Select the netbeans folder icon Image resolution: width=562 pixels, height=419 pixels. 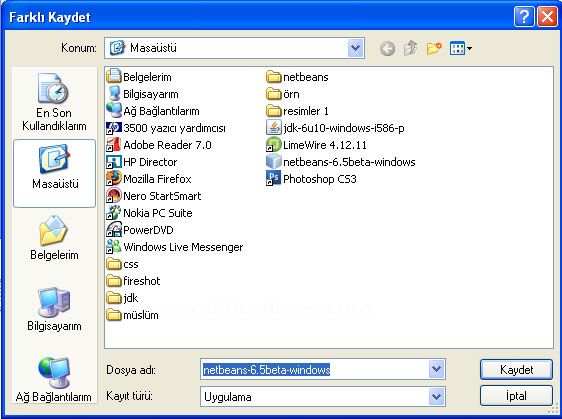pyautogui.click(x=274, y=77)
